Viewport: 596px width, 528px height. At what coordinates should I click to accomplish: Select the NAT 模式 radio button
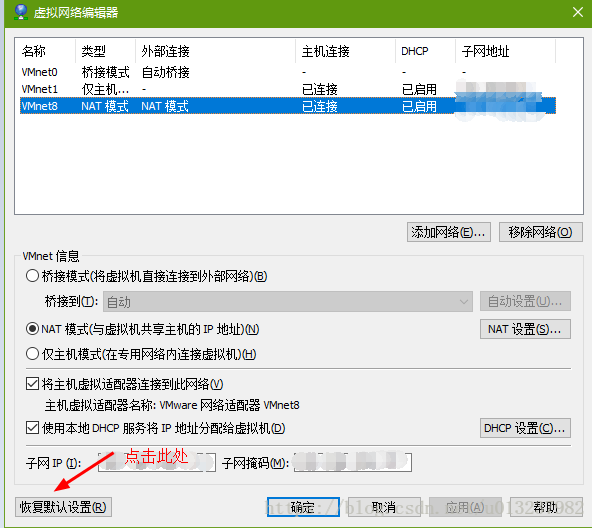[x=32, y=329]
